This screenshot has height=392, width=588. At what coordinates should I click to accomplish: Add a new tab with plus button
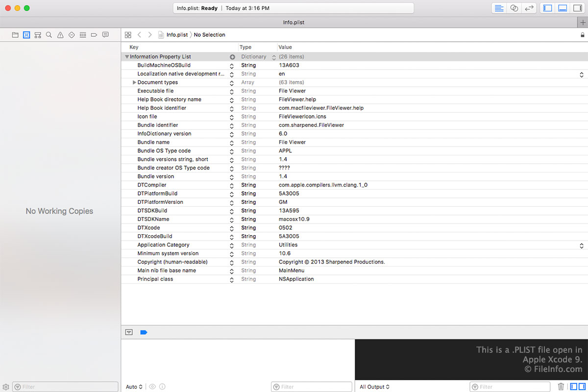tap(582, 23)
